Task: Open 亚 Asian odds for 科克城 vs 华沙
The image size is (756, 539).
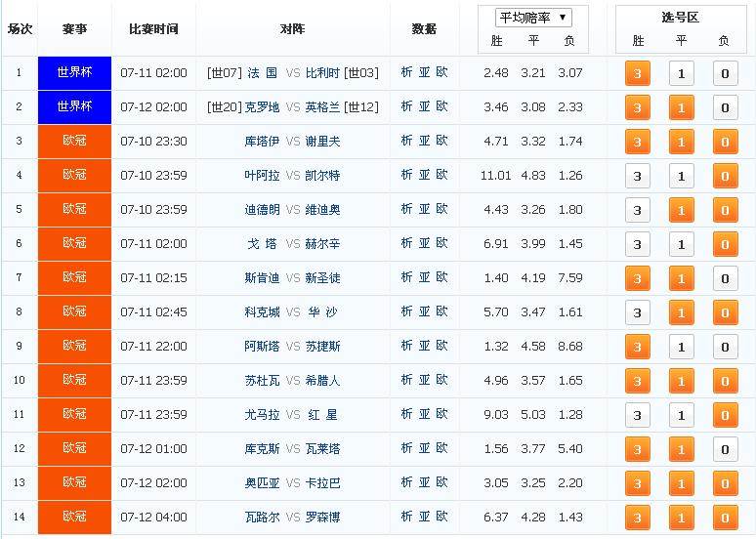Action: [x=424, y=311]
